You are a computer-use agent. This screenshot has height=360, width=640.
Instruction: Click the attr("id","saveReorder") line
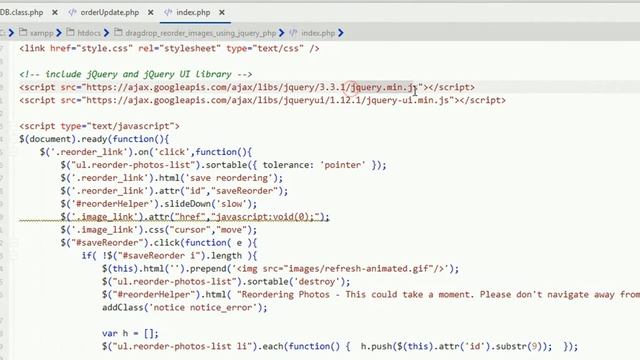coord(174,191)
